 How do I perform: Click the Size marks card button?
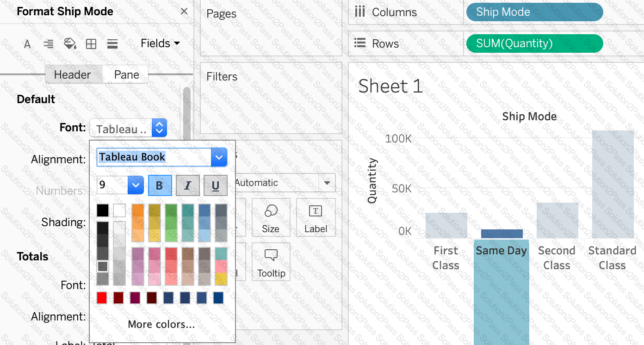[271, 217]
